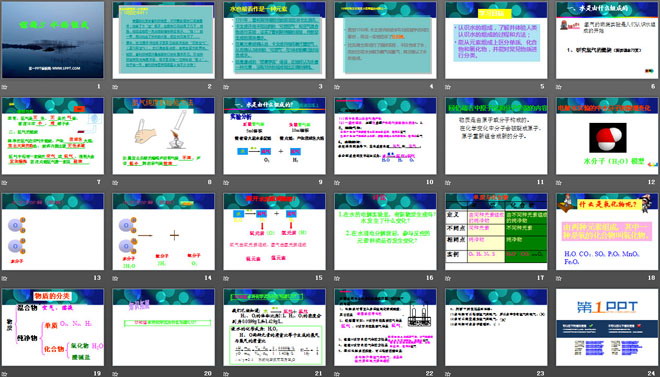Select the final slide with 第1PPT logo

[607, 327]
